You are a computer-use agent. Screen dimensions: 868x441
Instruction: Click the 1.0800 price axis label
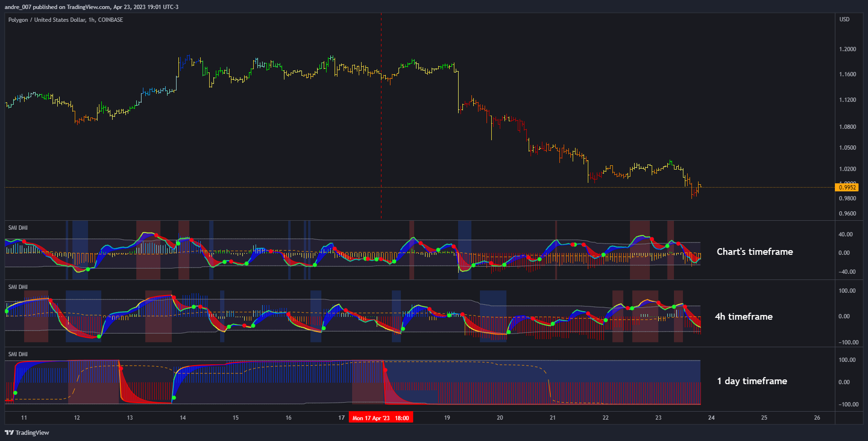(847, 127)
